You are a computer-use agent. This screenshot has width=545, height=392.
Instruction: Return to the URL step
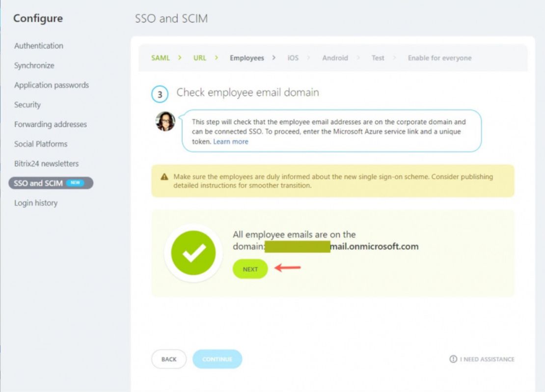[200, 58]
